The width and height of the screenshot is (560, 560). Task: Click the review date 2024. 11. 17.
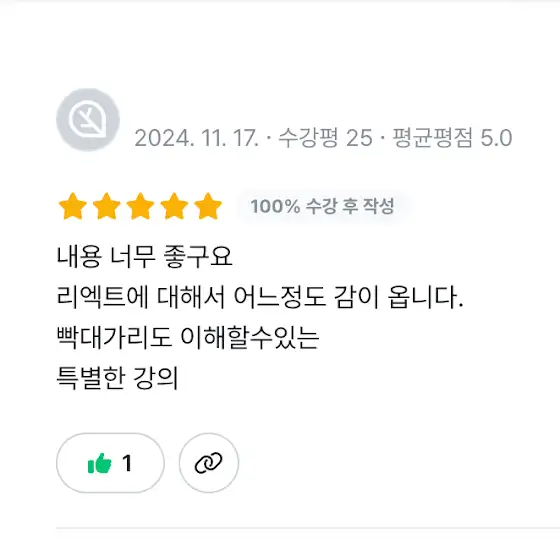pyautogui.click(x=196, y=138)
